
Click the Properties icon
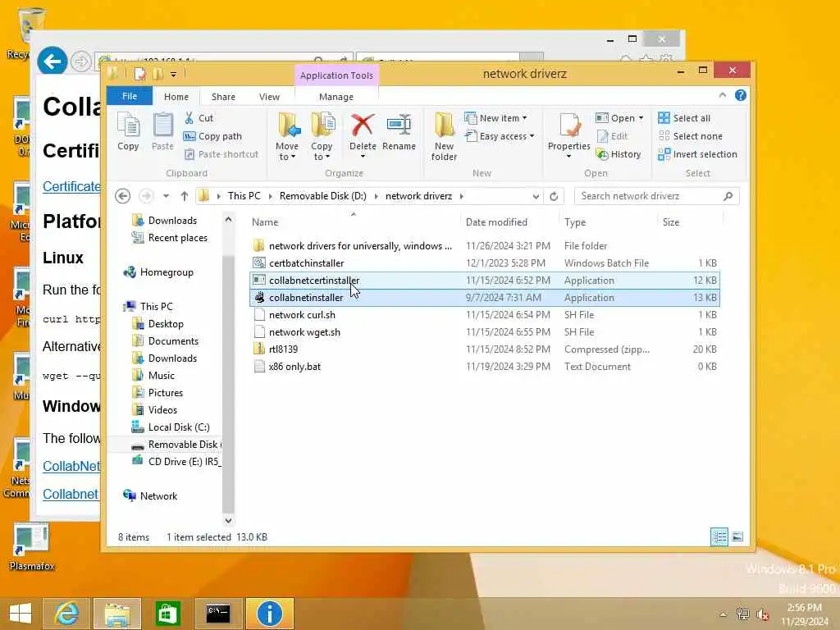point(569,126)
